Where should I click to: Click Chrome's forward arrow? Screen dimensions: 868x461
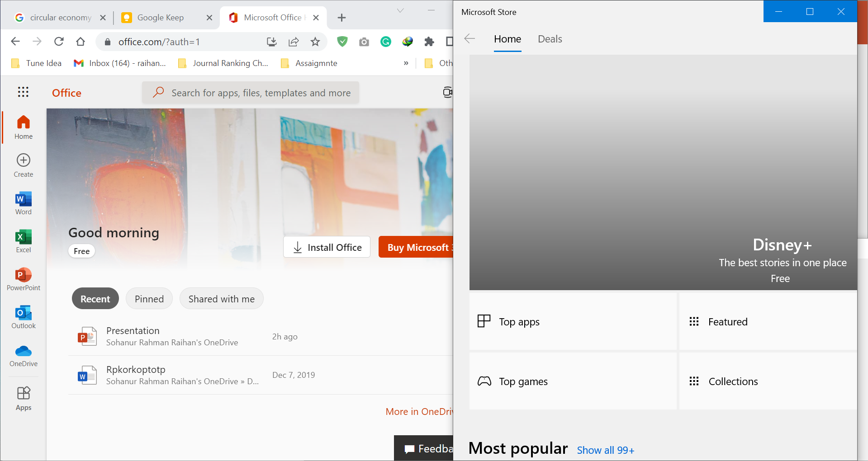[37, 42]
